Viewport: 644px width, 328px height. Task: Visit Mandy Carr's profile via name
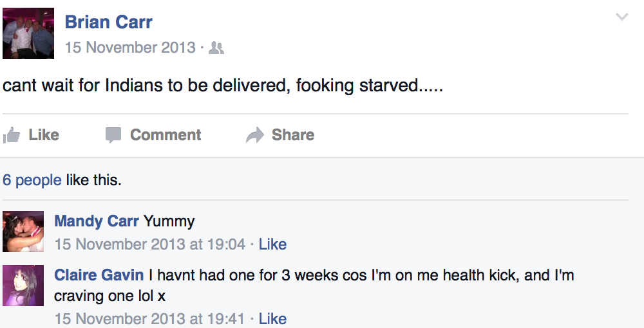[97, 221]
